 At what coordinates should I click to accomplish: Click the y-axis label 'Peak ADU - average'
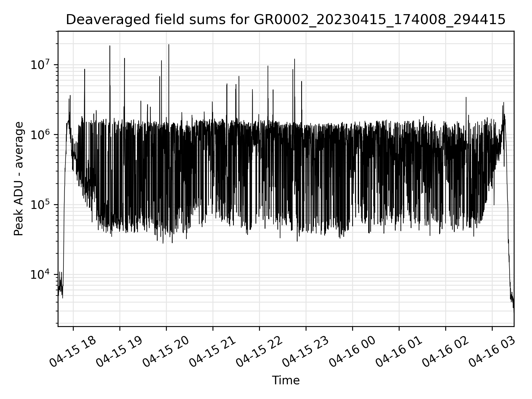click(x=19, y=179)
